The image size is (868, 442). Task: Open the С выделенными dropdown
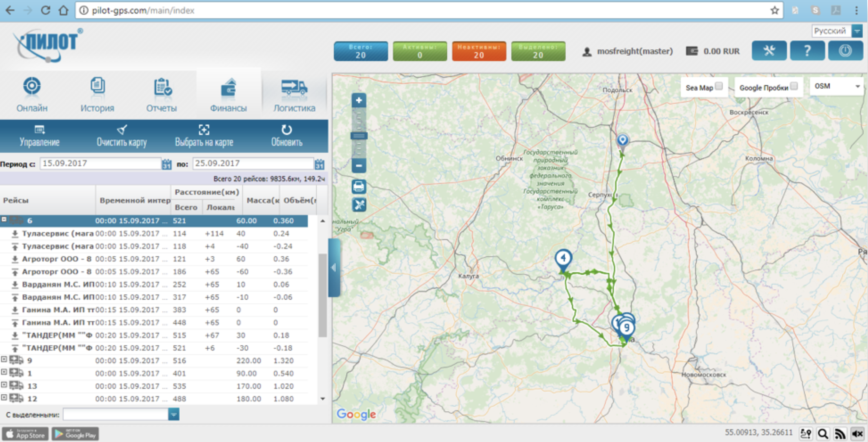(x=174, y=414)
